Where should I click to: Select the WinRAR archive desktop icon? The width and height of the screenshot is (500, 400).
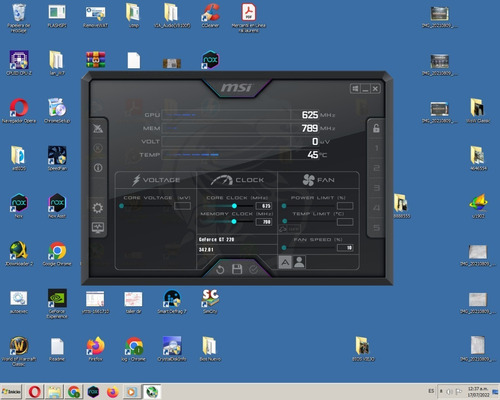(96, 60)
